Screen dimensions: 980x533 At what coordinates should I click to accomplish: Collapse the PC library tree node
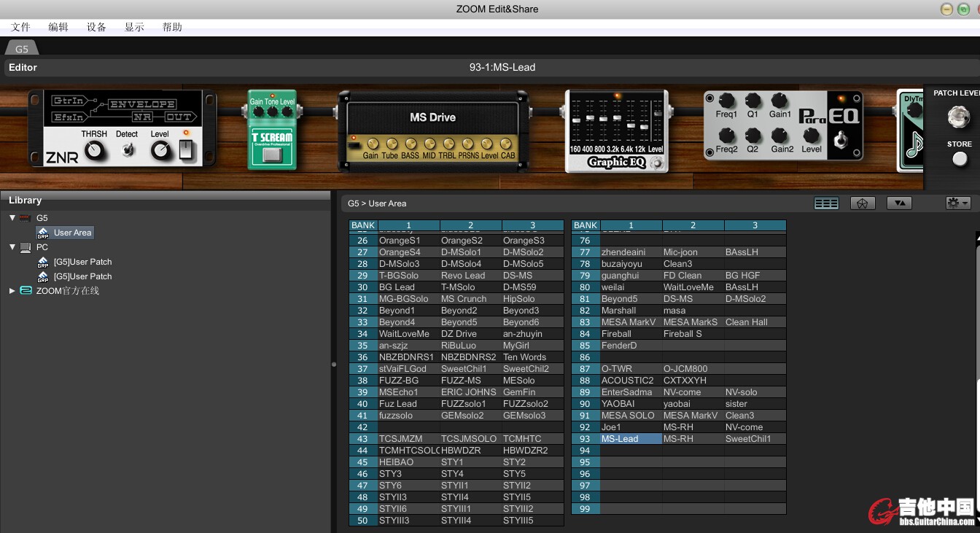12,247
